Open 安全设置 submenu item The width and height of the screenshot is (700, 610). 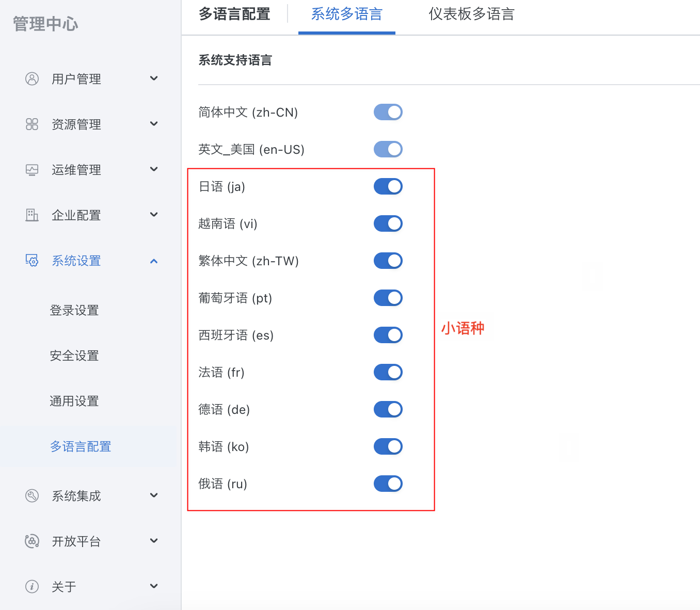pyautogui.click(x=74, y=356)
